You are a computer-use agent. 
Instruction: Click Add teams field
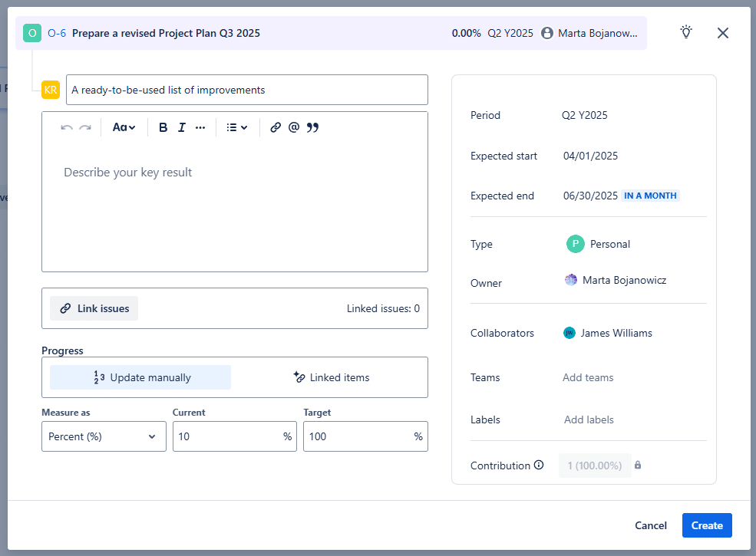pos(588,377)
